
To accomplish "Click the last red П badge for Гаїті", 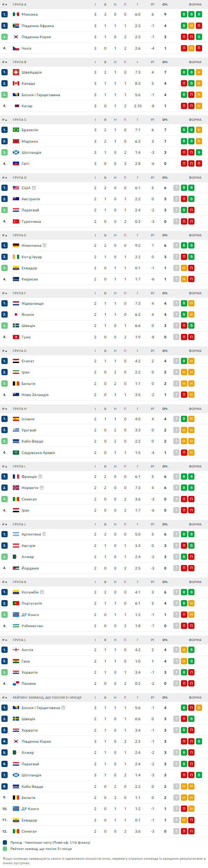I will 199,163.
